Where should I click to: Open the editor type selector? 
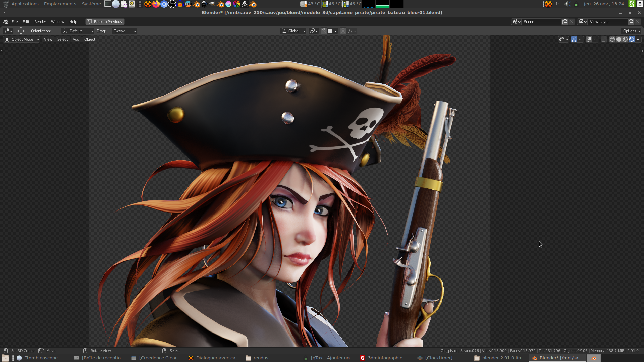[x=8, y=31]
